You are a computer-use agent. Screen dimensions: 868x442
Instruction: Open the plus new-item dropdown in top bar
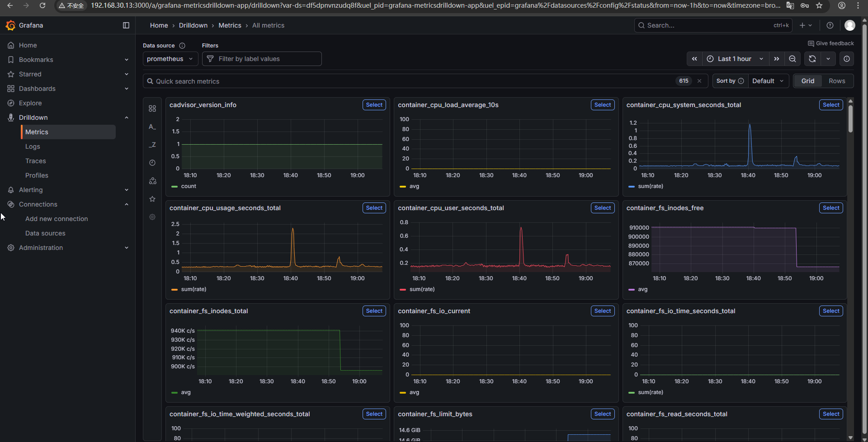click(806, 25)
